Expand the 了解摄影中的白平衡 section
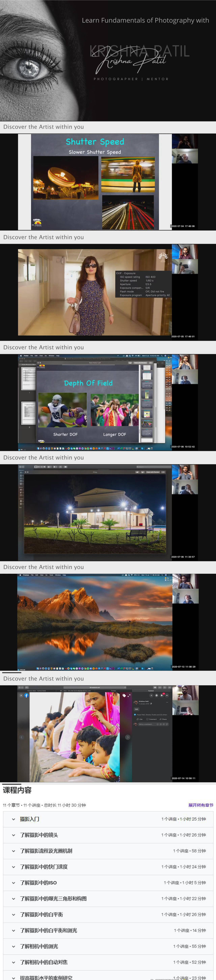 41,914
